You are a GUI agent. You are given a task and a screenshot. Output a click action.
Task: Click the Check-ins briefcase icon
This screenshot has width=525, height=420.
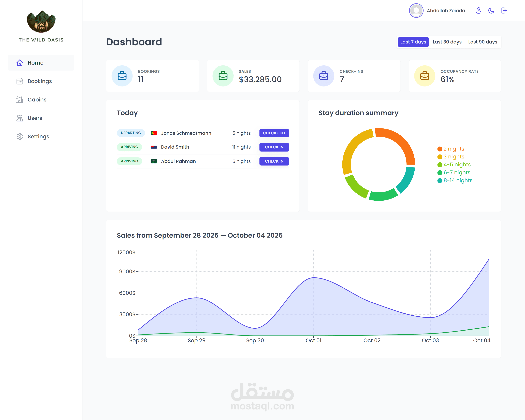click(324, 76)
